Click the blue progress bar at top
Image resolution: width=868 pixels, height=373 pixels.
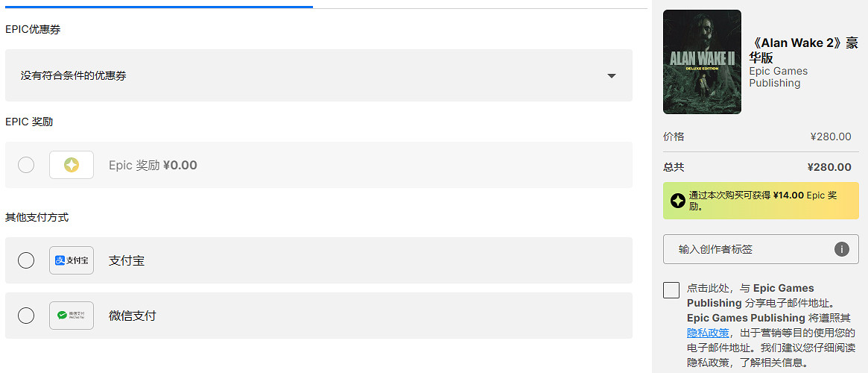(x=158, y=7)
